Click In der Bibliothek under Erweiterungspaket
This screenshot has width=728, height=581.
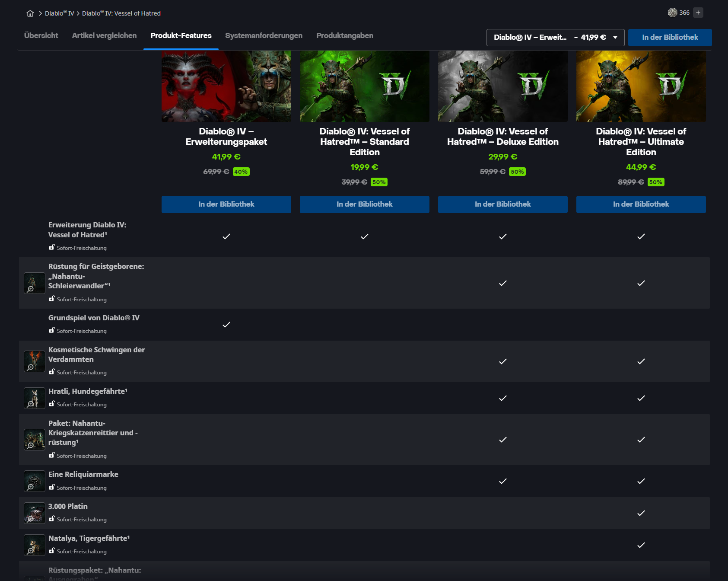coord(226,204)
